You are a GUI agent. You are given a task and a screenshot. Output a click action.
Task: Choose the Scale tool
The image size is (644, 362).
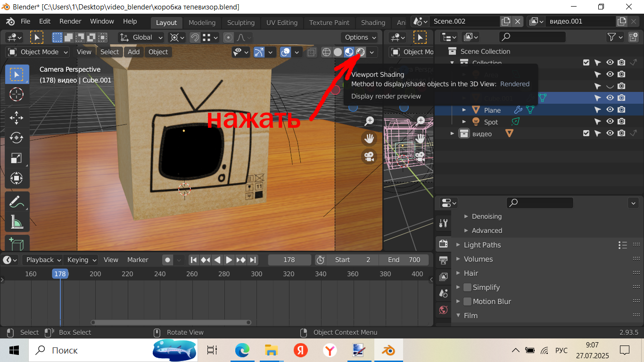17,158
